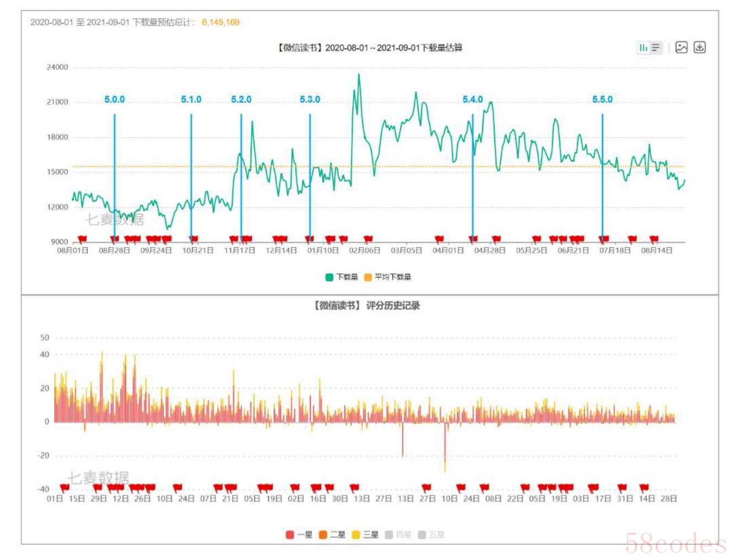The image size is (735, 560).
Task: Hide the 二星 rating series
Action: coord(332,535)
